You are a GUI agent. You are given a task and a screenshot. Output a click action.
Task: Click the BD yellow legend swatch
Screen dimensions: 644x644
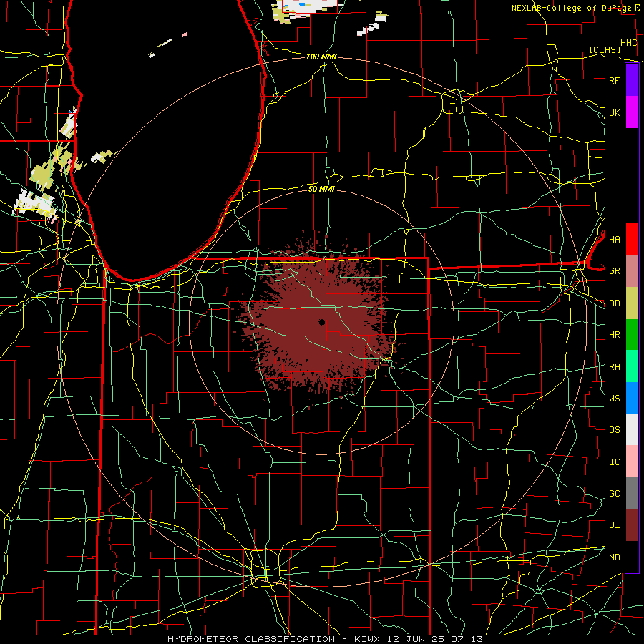click(632, 303)
